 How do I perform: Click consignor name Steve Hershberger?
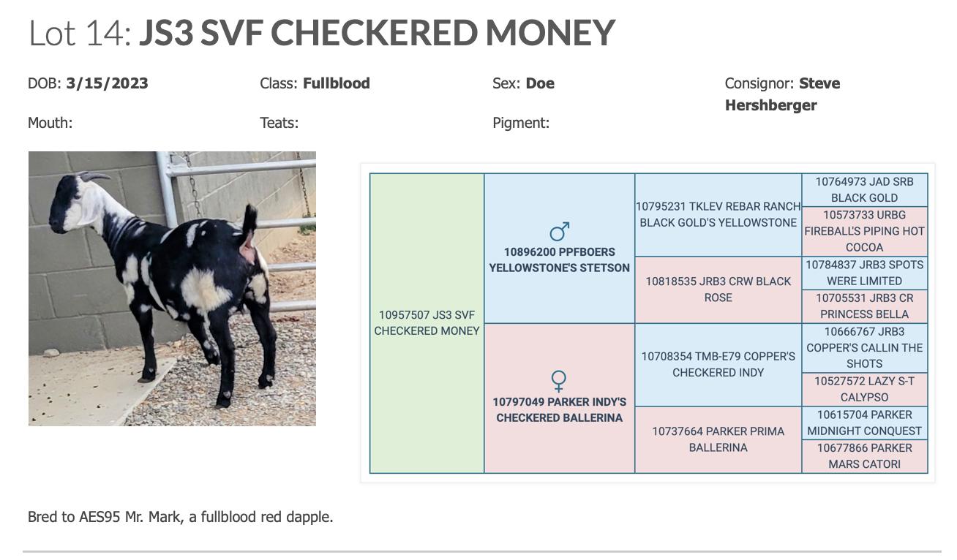point(782,94)
